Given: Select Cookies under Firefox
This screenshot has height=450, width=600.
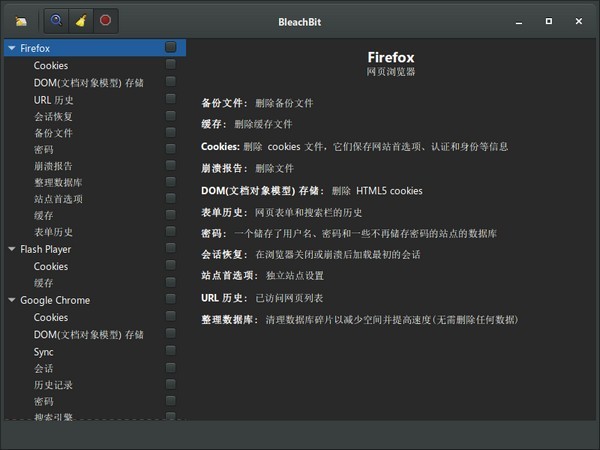Looking at the screenshot, I should point(95,65).
